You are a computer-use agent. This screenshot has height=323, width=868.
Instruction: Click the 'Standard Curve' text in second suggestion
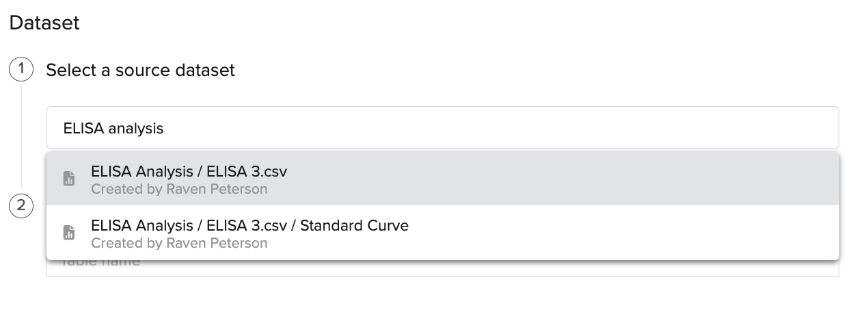pos(354,225)
